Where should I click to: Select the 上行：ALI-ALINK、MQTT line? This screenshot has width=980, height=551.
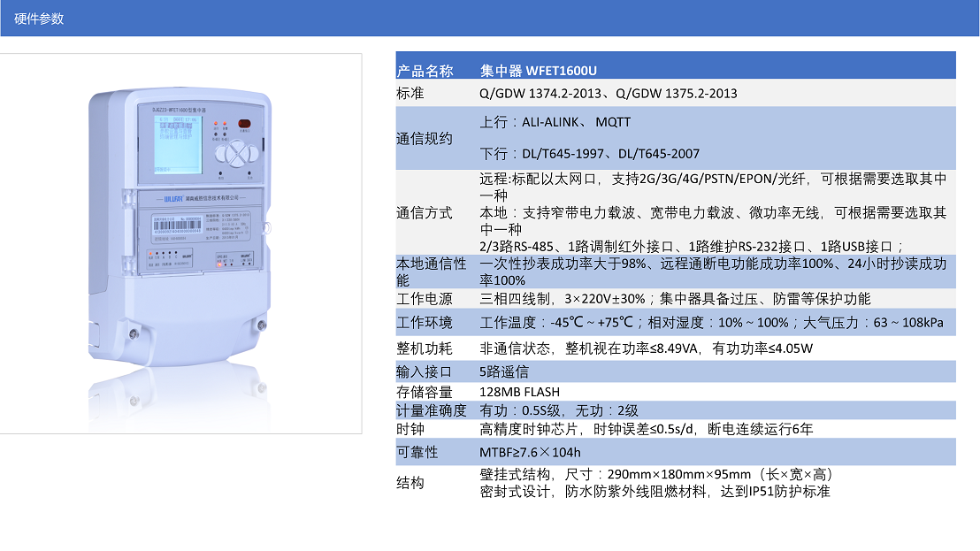pyautogui.click(x=555, y=122)
